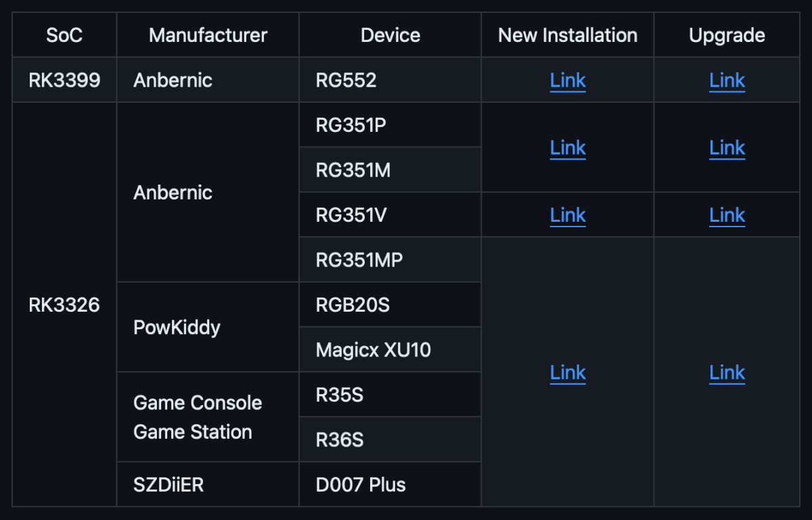This screenshot has width=812, height=520.
Task: Select the RK3399 SoC cell
Action: coord(64,80)
